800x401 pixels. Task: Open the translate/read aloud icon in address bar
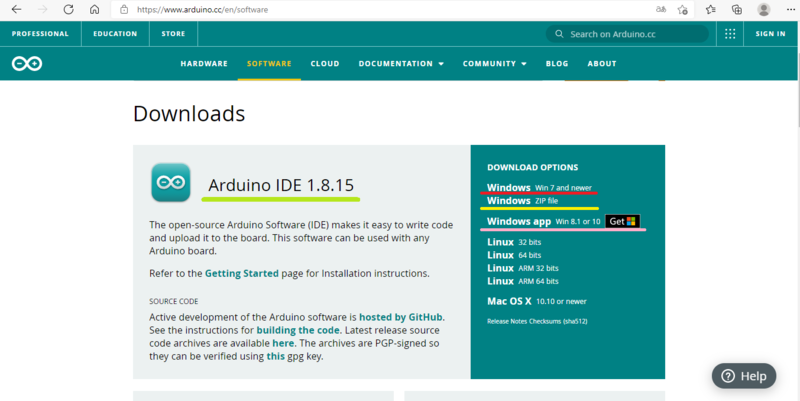(x=661, y=9)
